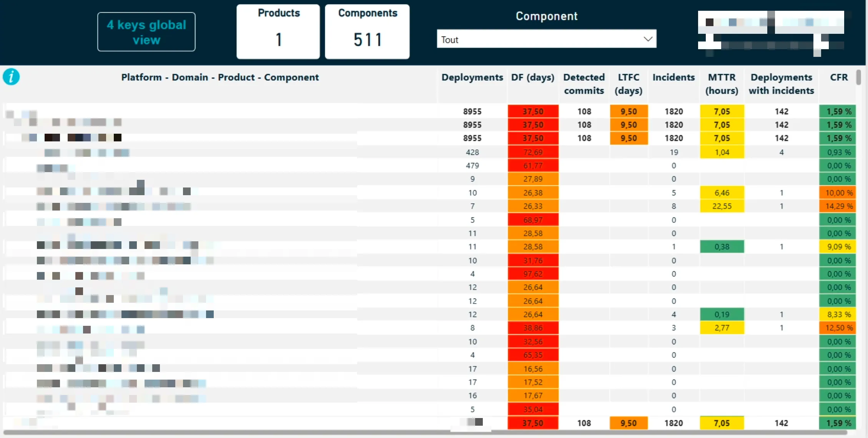Click the Deployments value 479
This screenshot has width=868, height=438.
(x=472, y=166)
